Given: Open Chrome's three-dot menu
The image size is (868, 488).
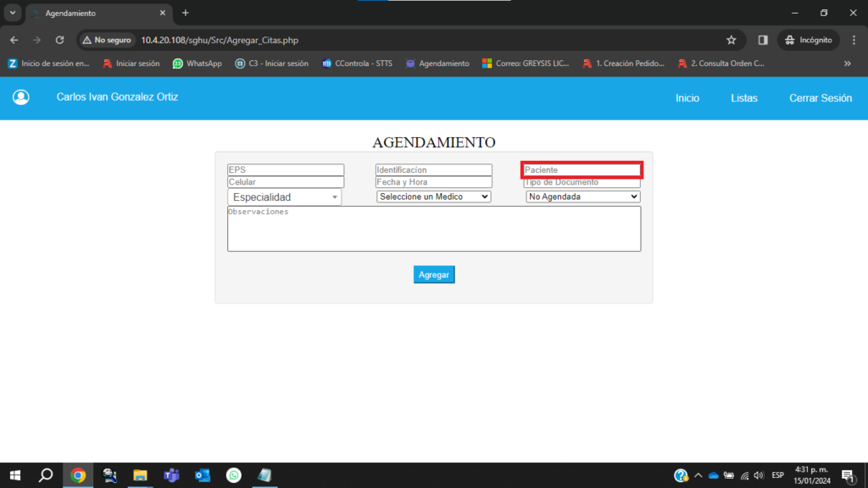Looking at the screenshot, I should (854, 40).
